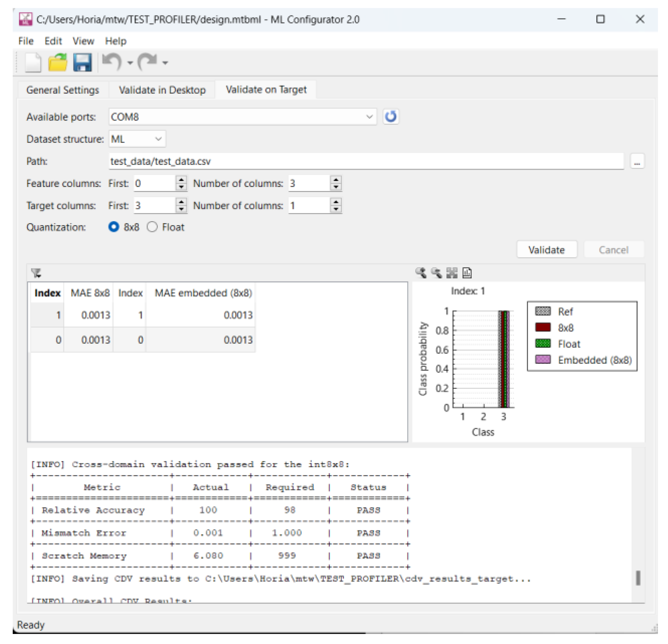Click the log output vertical scrollbar
The height and width of the screenshot is (644, 668).
coord(638,578)
